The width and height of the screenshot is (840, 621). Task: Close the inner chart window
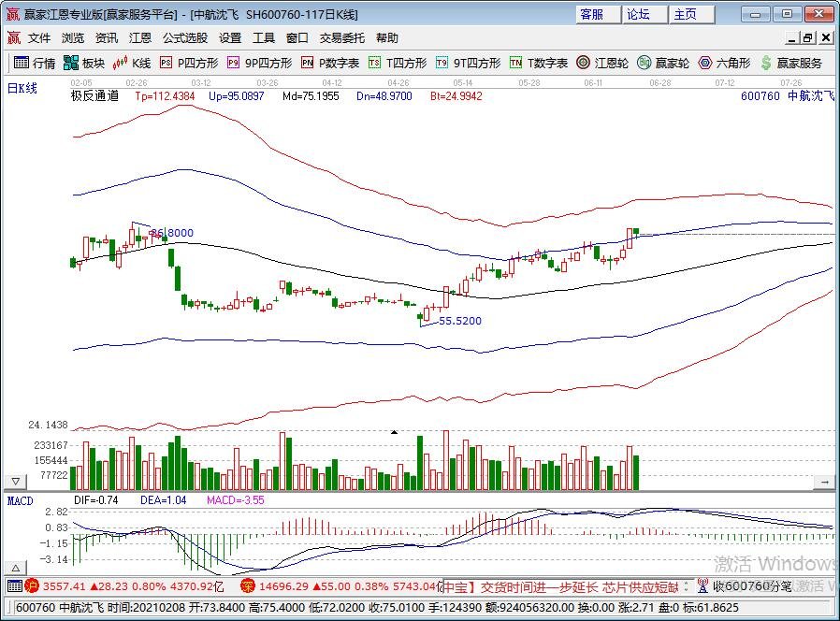[826, 38]
